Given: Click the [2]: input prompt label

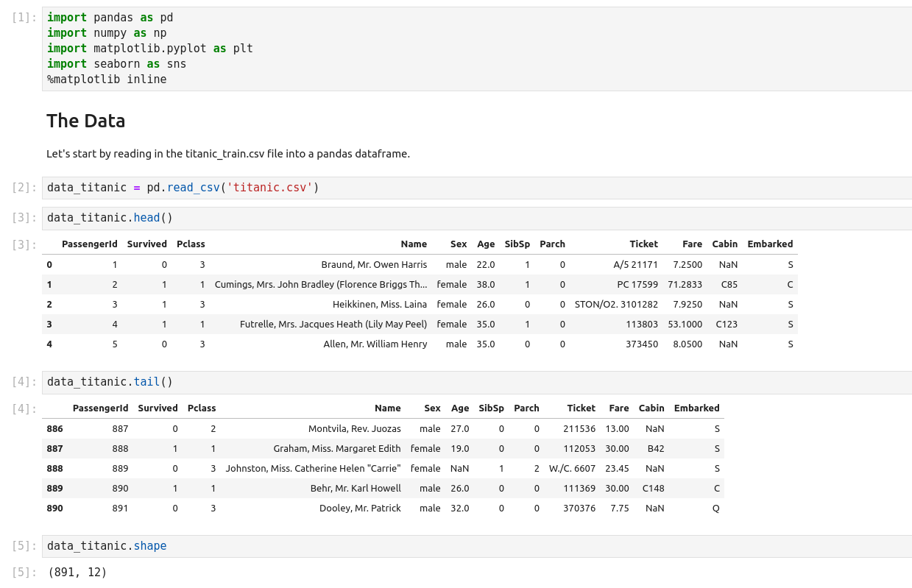Looking at the screenshot, I should click(24, 188).
